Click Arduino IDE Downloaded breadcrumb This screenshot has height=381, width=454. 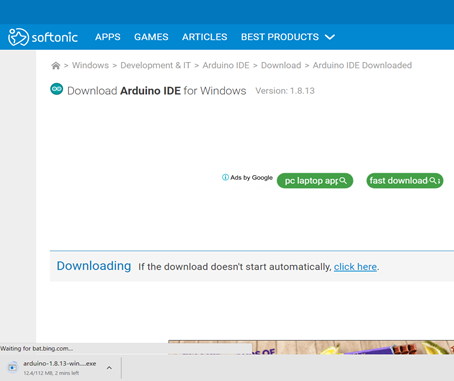point(362,65)
